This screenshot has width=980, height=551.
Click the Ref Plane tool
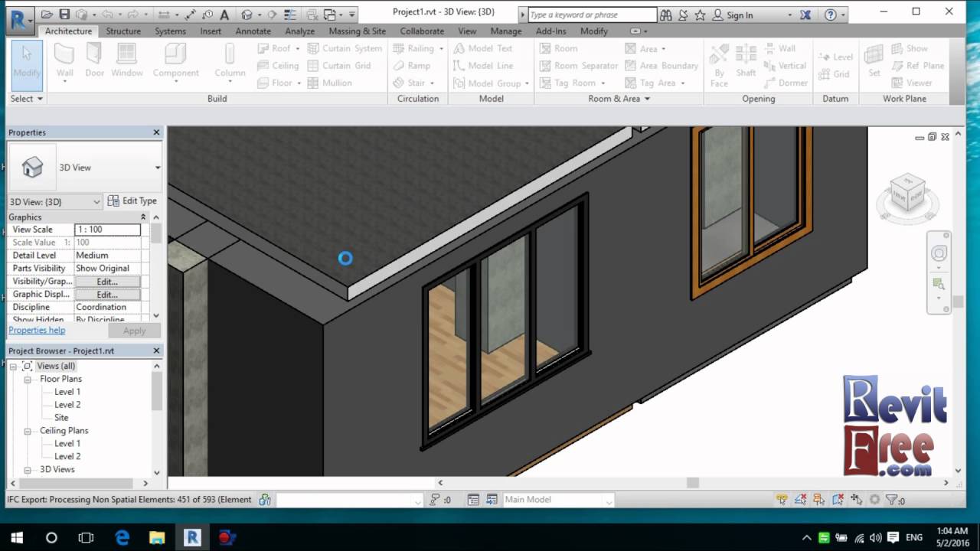coord(917,66)
